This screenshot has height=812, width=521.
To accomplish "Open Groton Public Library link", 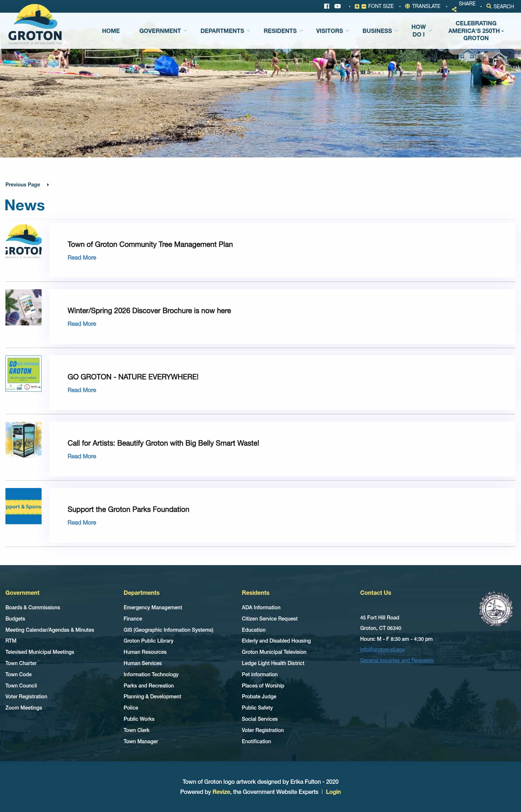I will point(148,641).
